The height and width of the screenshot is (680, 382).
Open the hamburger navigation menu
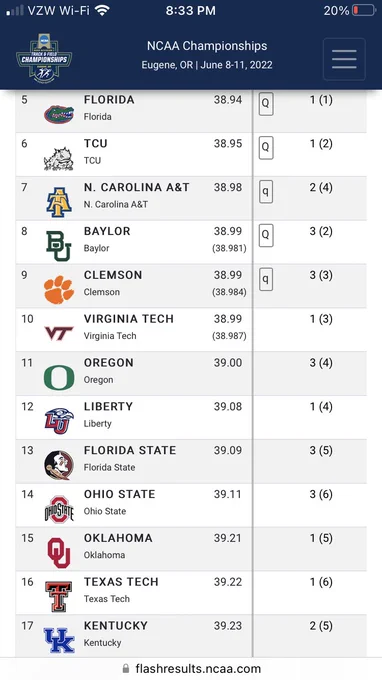[344, 59]
